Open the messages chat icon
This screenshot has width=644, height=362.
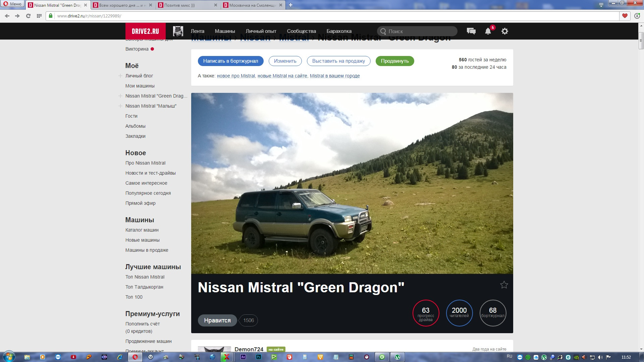471,31
